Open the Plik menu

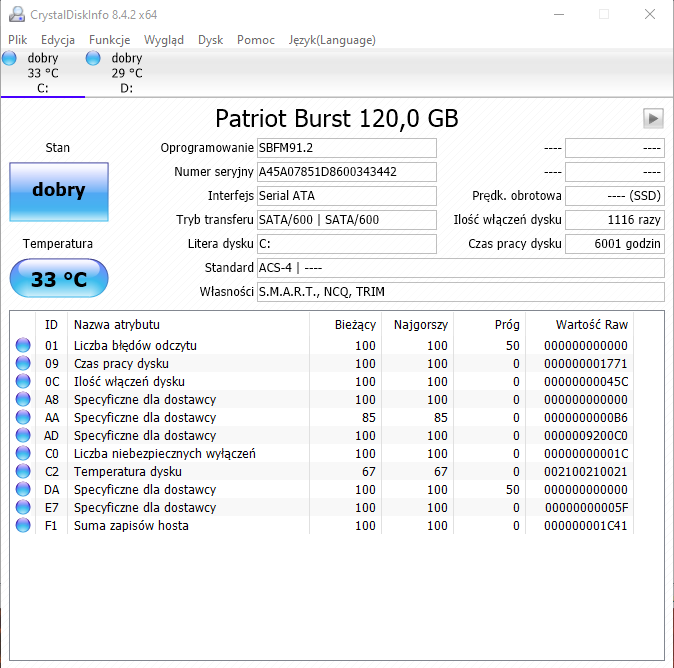coord(18,40)
